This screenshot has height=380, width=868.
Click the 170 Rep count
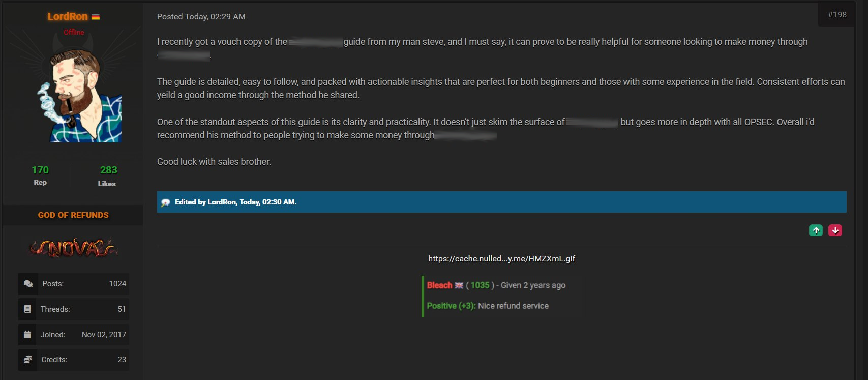pyautogui.click(x=40, y=170)
